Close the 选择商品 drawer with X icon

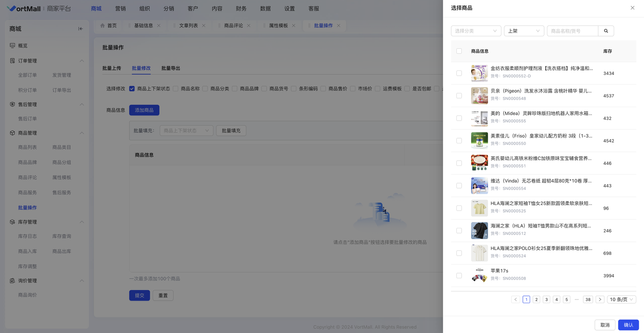(x=632, y=8)
